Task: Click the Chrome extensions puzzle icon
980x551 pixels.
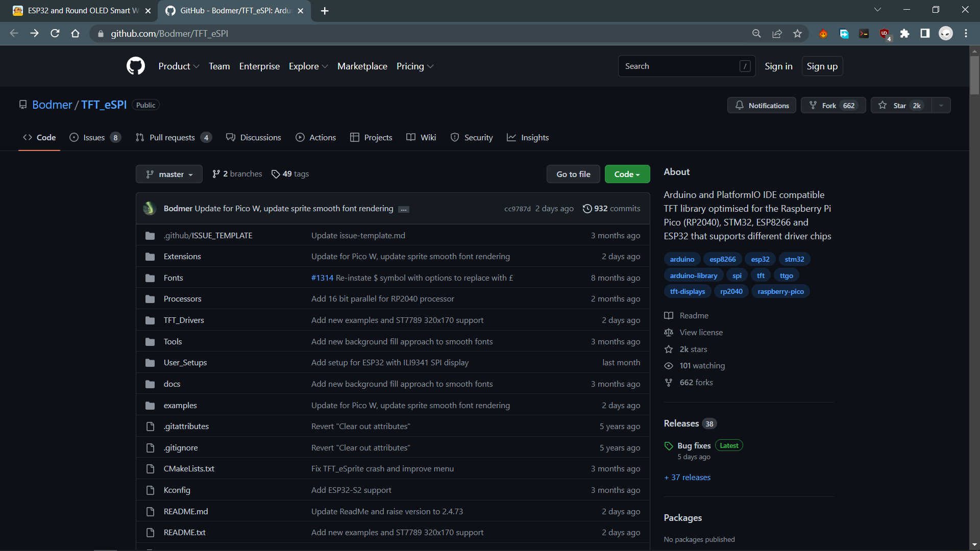Action: (904, 34)
